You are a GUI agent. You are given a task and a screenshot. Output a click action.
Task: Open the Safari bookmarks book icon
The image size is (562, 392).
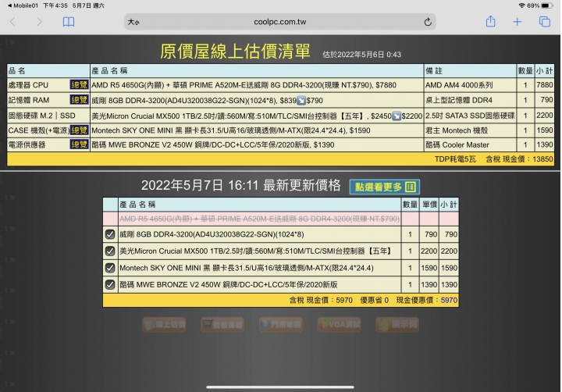[69, 22]
